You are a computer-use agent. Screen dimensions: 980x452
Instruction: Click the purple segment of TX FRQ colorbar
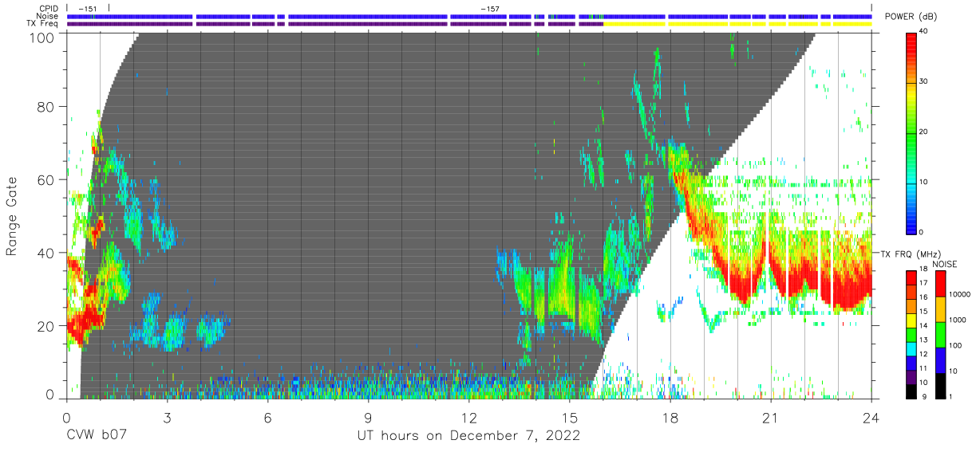[911, 377]
